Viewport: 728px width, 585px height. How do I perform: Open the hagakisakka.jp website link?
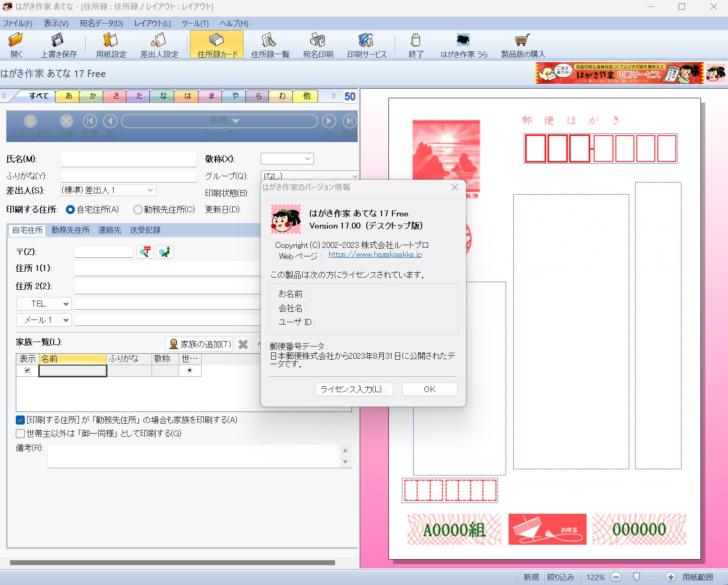[x=374, y=254]
